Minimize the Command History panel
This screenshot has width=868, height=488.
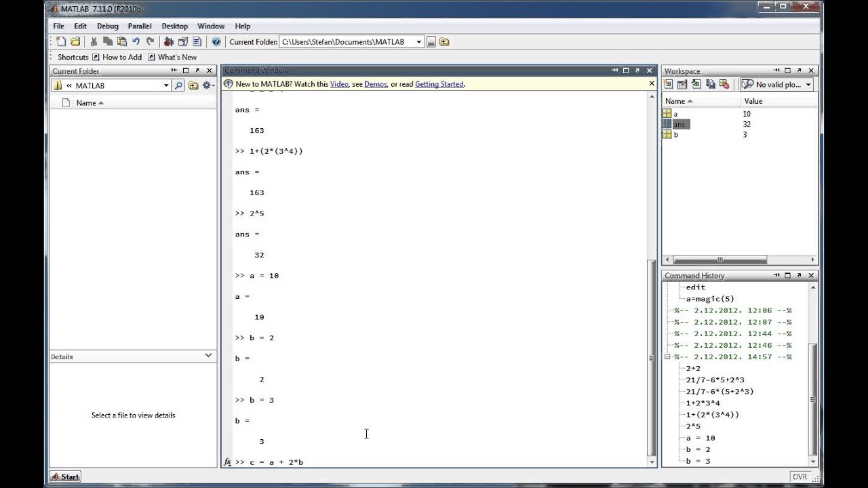(x=776, y=275)
